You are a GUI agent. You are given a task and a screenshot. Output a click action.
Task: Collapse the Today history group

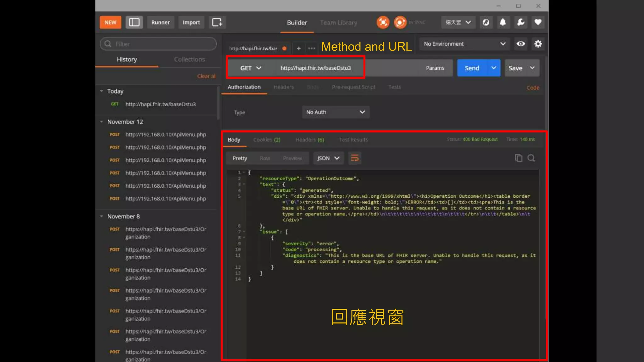(x=101, y=91)
